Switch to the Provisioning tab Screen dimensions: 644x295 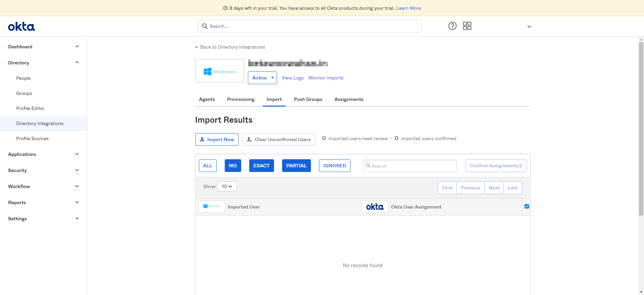(x=241, y=99)
